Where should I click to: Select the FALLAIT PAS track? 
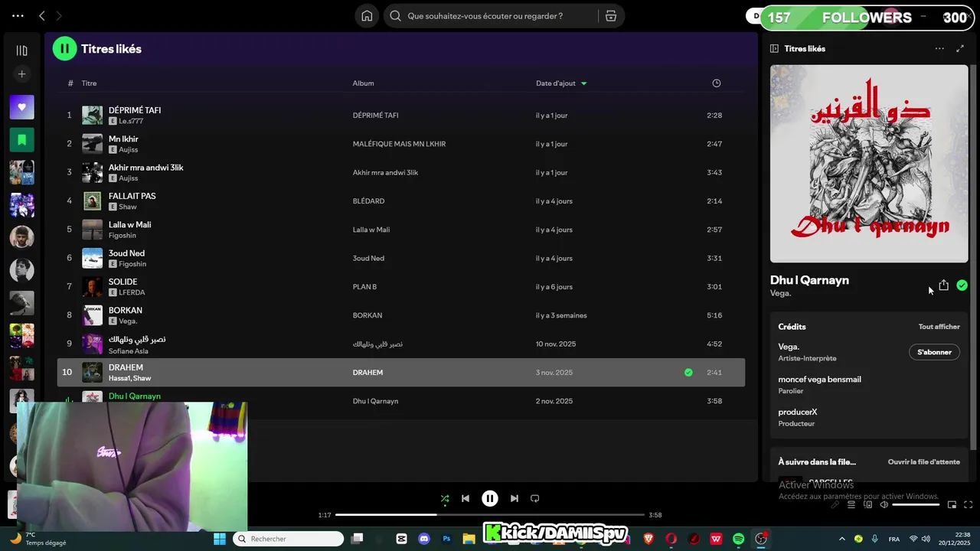tap(132, 196)
